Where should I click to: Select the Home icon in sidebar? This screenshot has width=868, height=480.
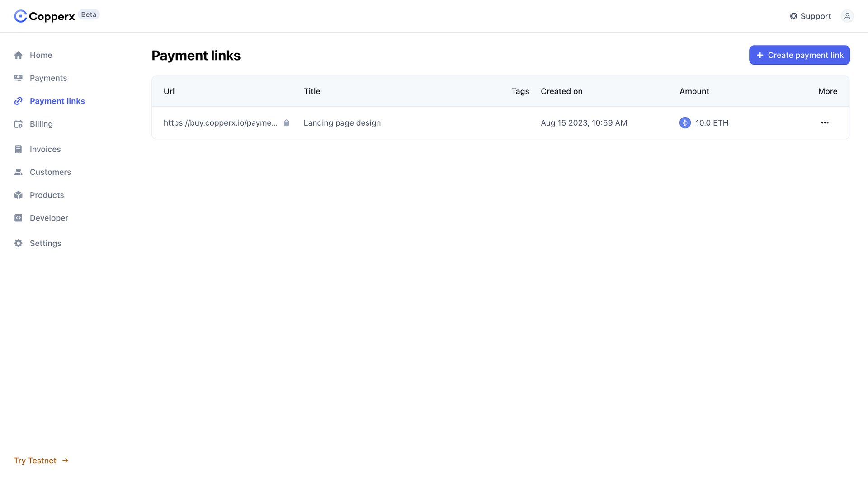[x=19, y=55]
